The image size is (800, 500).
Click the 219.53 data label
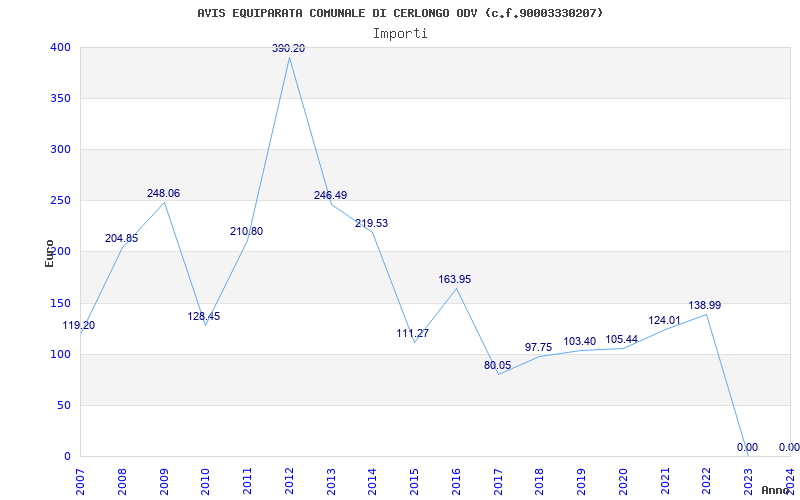[371, 223]
